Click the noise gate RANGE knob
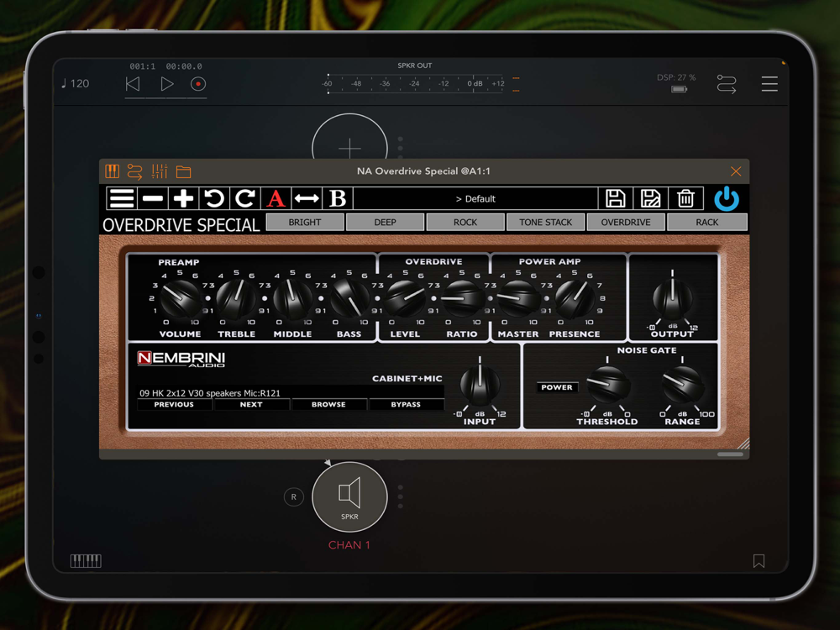 (682, 386)
